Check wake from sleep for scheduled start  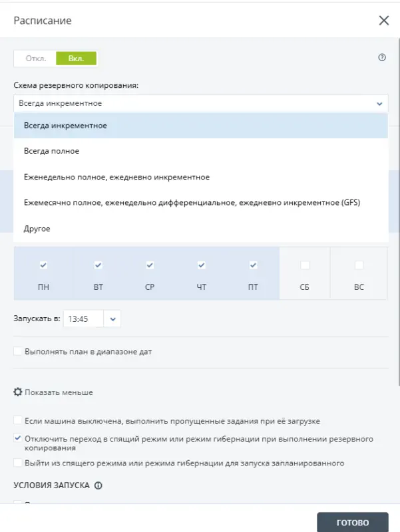(x=17, y=463)
